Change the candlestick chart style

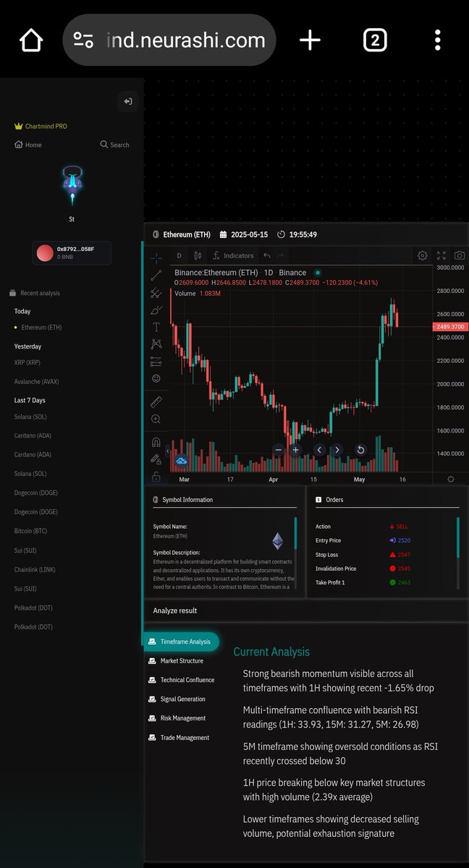198,255
